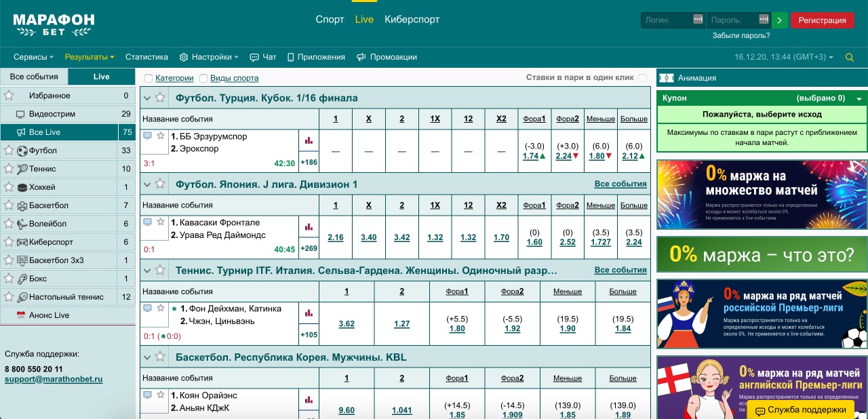Click video stream monitor icon for ББ Эрзурумспор
This screenshot has width=868, height=419.
(x=147, y=136)
